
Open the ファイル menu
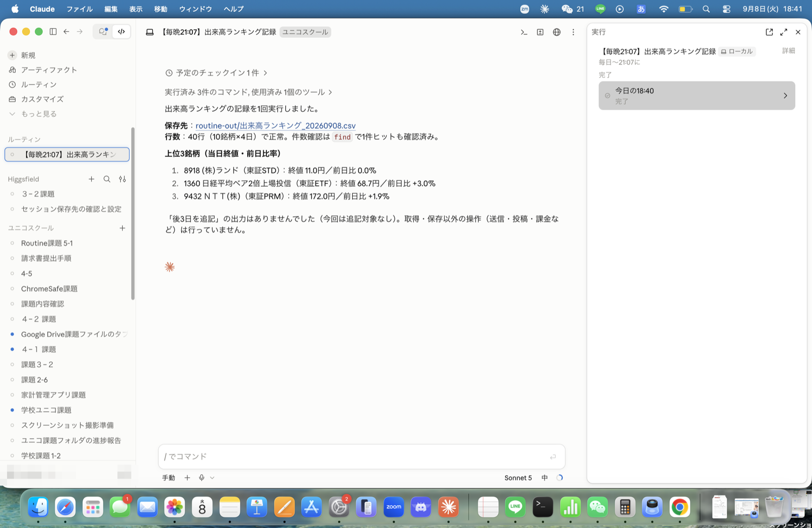click(80, 9)
